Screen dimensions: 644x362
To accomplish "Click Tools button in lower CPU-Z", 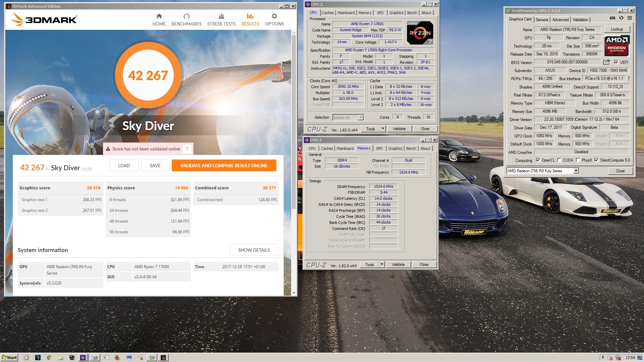I will point(369,264).
